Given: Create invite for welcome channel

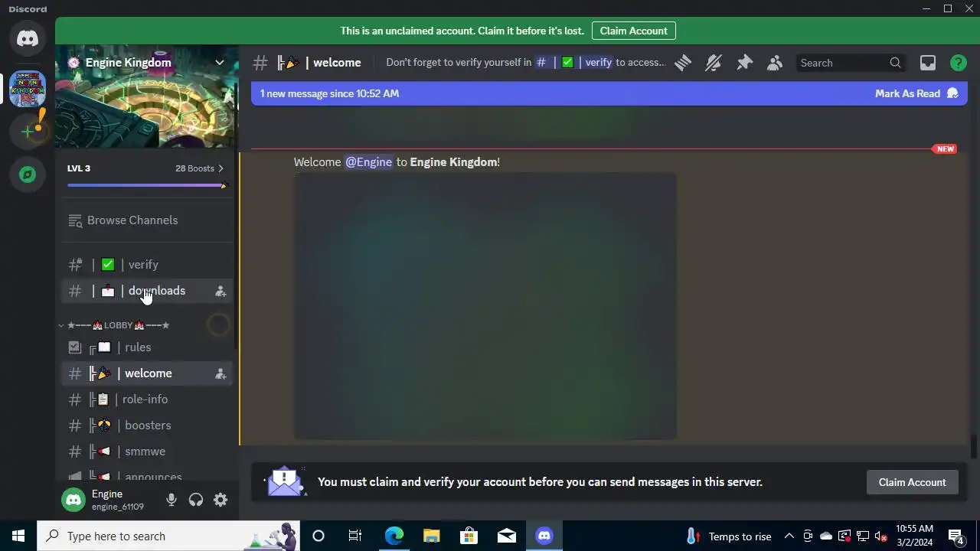Looking at the screenshot, I should (x=220, y=373).
